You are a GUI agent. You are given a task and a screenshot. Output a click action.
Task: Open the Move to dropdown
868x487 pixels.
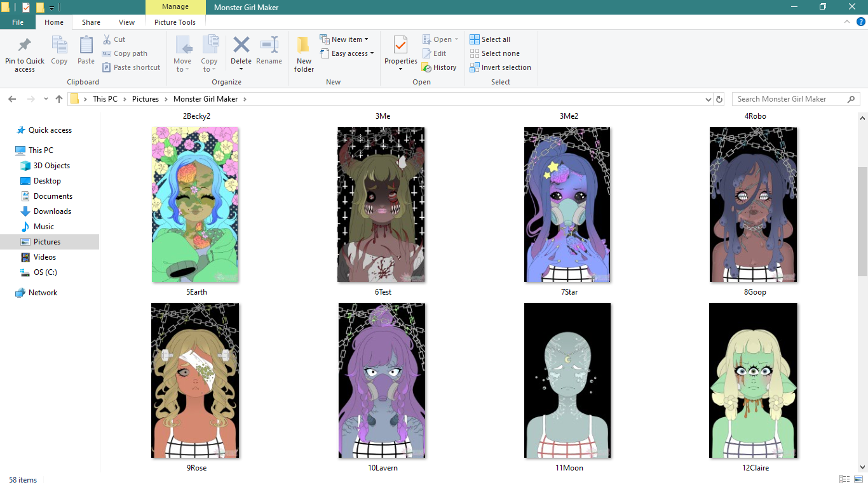point(182,55)
